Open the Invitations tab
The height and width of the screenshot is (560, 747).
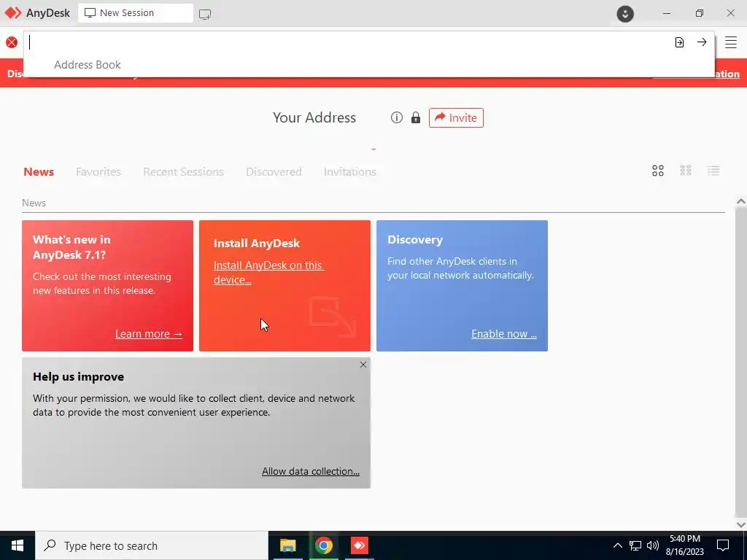(x=350, y=172)
